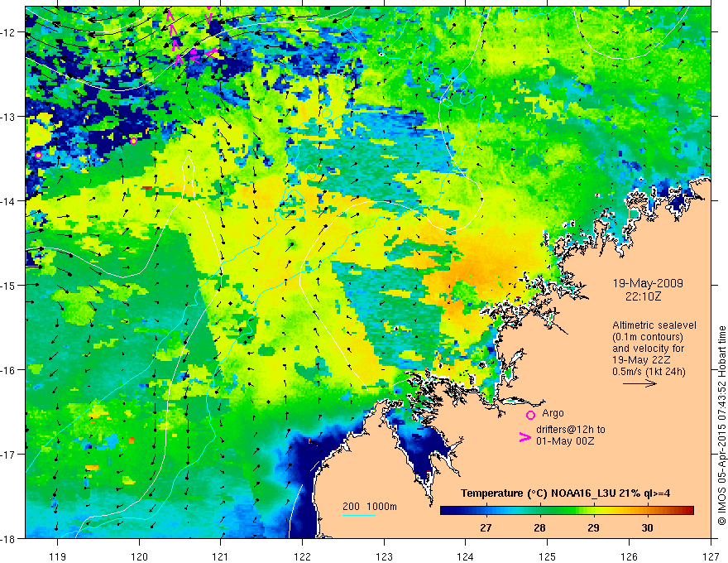
Task: Click the 30 label under the color bar
Action: [x=647, y=527]
